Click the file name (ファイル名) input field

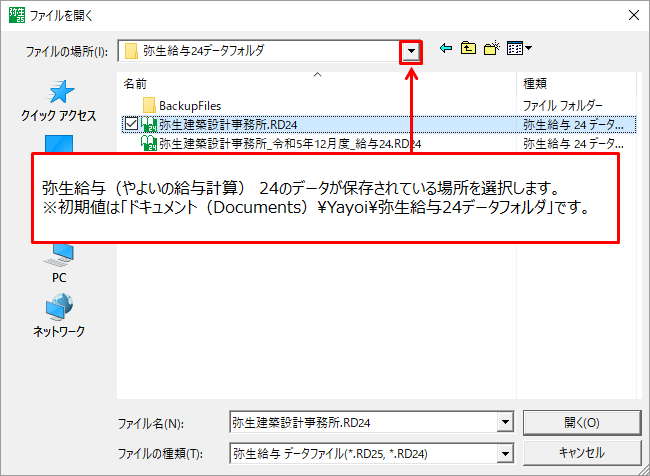pos(363,423)
